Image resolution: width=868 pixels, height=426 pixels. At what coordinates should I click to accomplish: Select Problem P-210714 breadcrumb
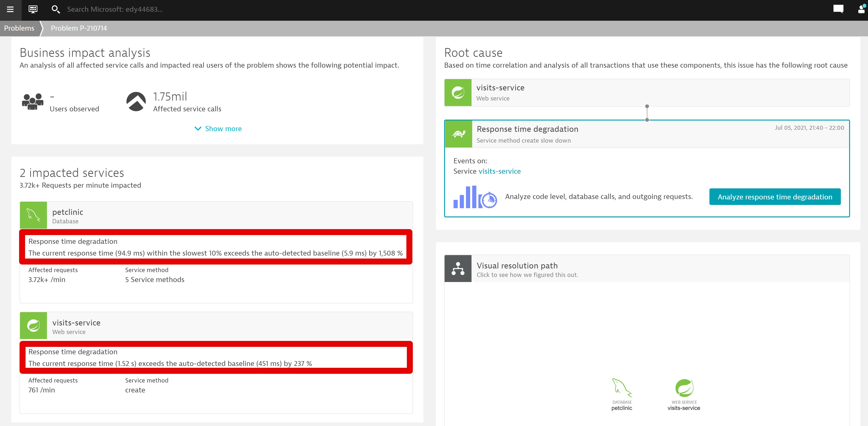[79, 28]
